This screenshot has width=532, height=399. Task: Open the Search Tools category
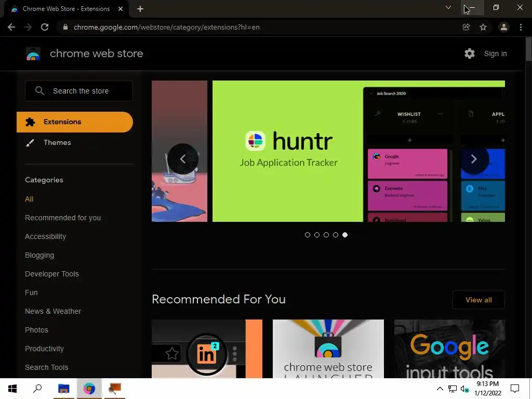click(x=46, y=367)
